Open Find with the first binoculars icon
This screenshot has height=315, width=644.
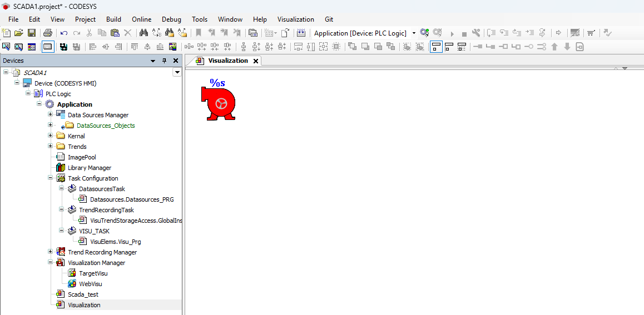point(143,33)
